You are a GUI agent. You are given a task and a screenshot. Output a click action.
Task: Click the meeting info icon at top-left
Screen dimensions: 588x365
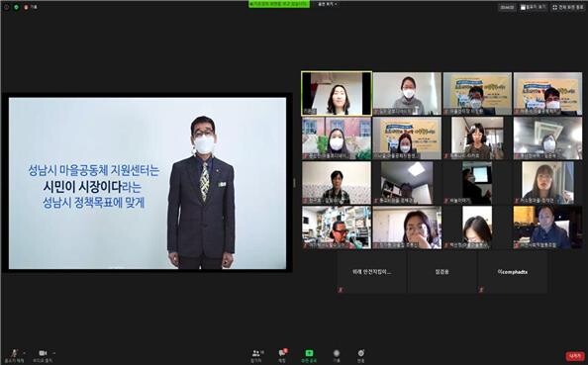[6, 7]
